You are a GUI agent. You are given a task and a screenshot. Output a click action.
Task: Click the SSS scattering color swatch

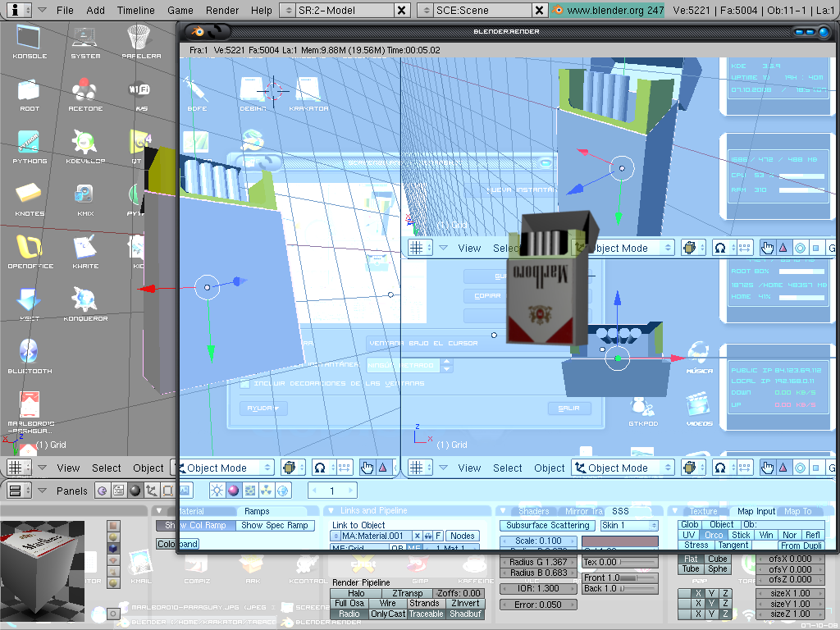(x=620, y=541)
